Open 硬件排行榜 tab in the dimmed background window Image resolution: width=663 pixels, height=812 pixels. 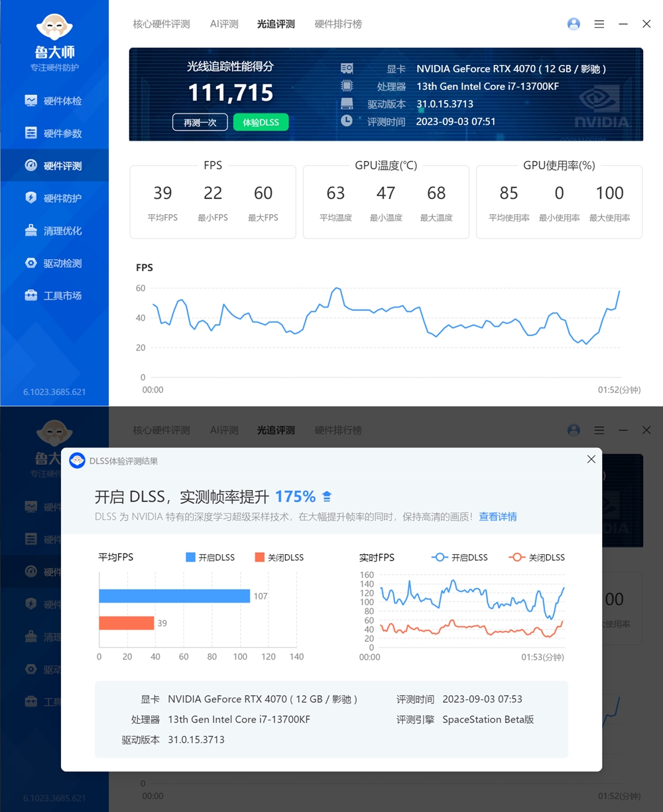tap(338, 430)
